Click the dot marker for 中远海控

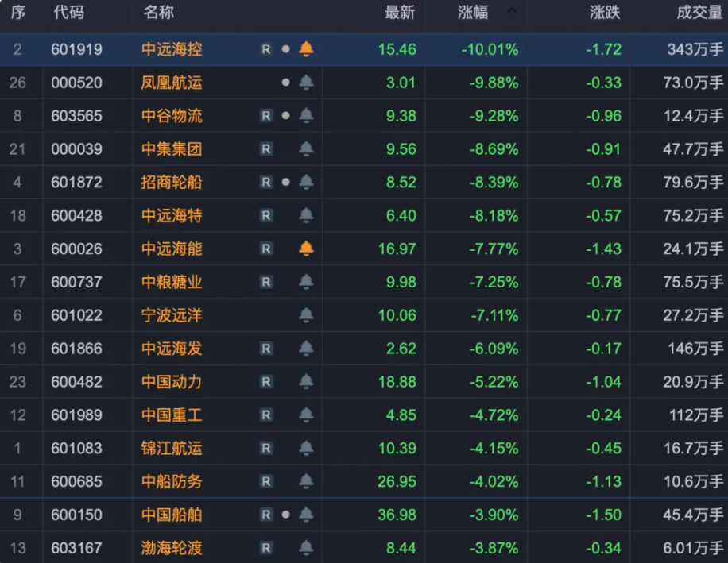(x=286, y=48)
